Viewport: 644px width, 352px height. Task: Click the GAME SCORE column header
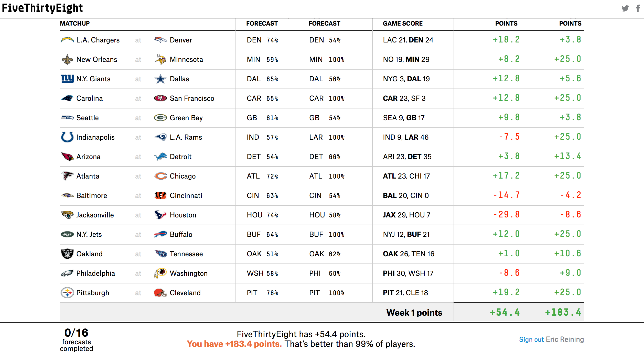[x=403, y=24]
